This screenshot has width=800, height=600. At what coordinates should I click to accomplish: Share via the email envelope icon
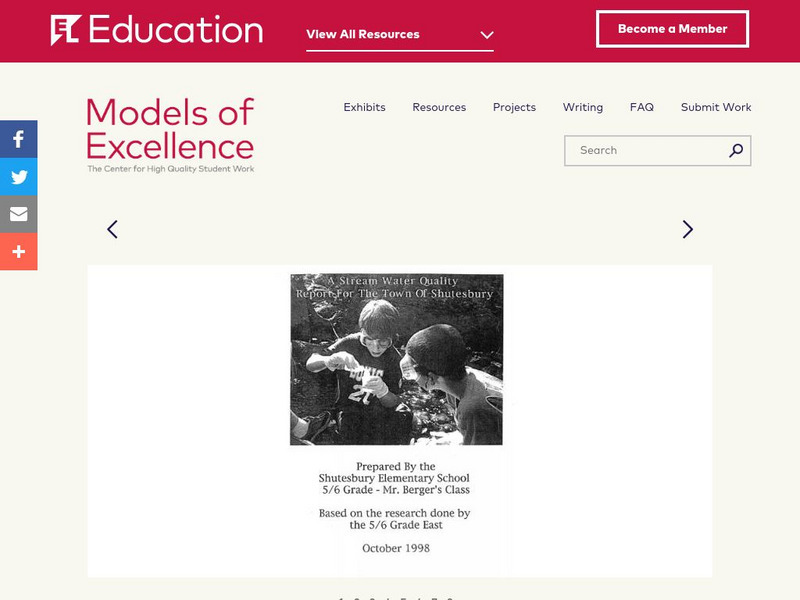pyautogui.click(x=18, y=214)
